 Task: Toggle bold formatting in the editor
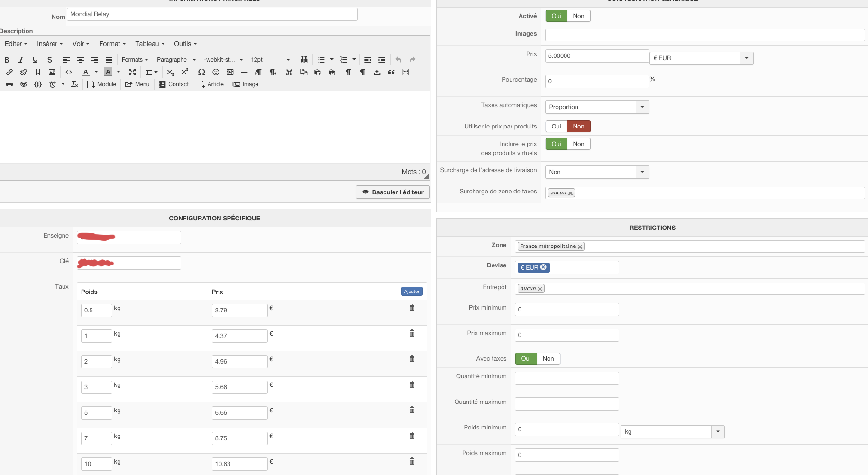pos(7,60)
